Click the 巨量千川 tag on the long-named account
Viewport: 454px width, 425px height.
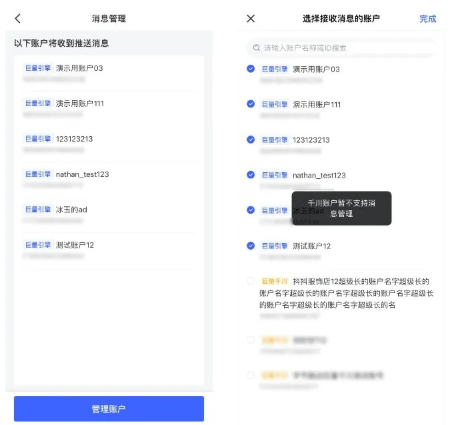pos(274,281)
